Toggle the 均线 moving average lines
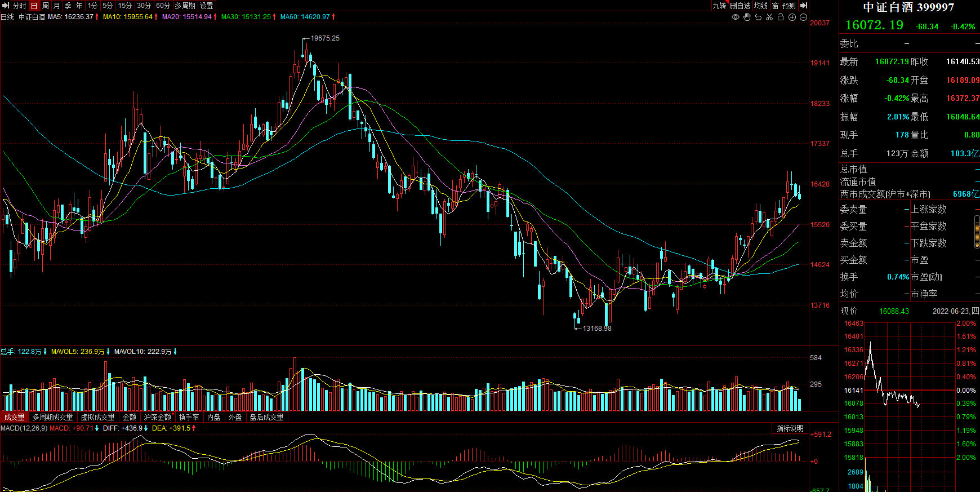Image resolution: width=980 pixels, height=492 pixels. click(x=761, y=6)
